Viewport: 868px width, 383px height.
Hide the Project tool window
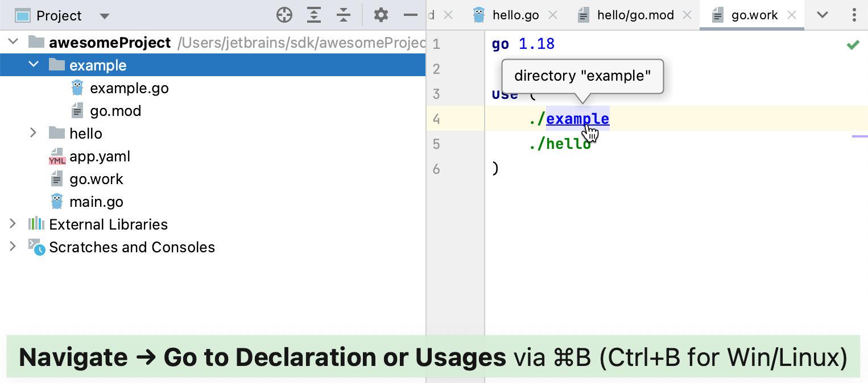point(411,15)
